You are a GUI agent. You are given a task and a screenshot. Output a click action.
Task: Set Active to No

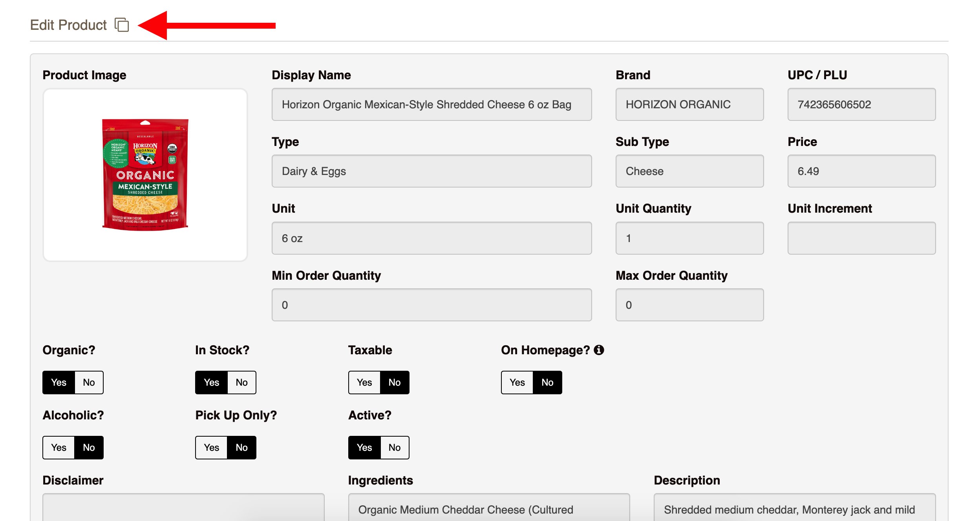pos(395,448)
